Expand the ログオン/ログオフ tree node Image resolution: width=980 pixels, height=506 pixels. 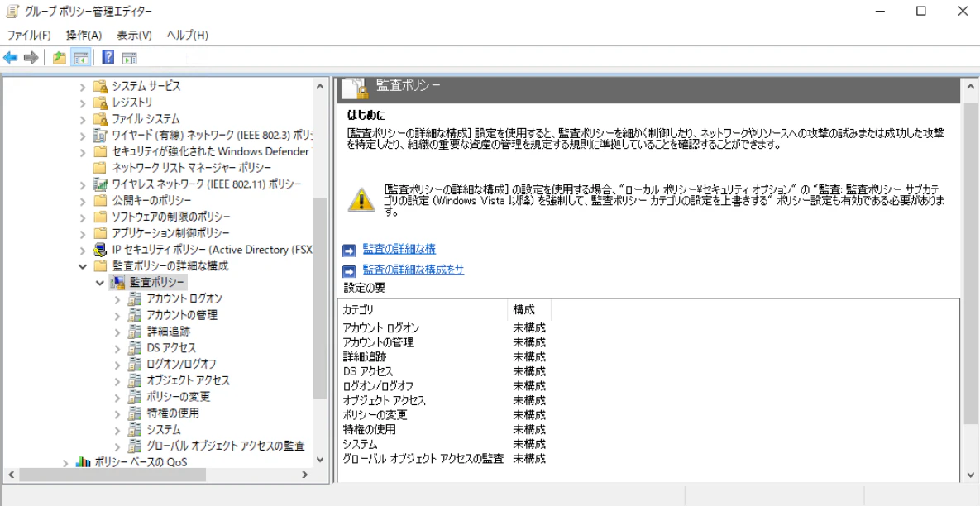click(x=117, y=364)
